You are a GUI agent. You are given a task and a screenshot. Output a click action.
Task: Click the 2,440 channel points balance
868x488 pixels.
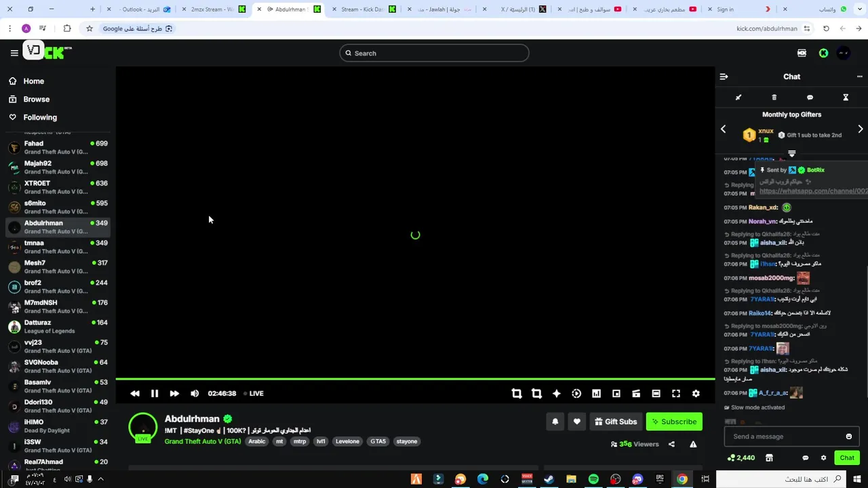pos(741,457)
